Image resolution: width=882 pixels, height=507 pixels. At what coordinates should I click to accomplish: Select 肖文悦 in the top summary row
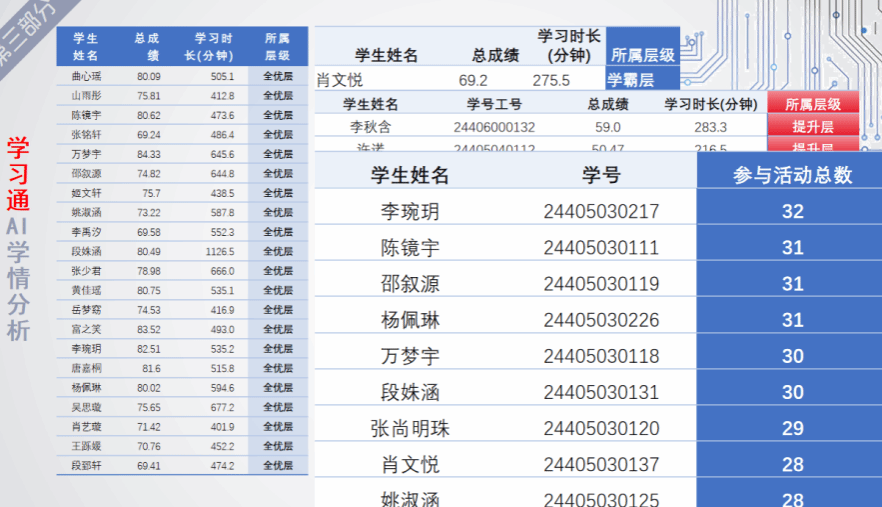339,80
